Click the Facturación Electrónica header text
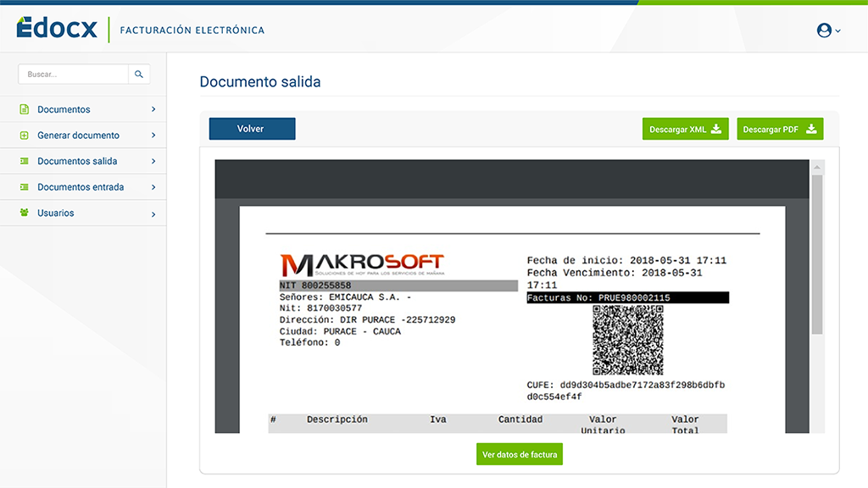Viewport: 868px width, 488px height. tap(192, 30)
